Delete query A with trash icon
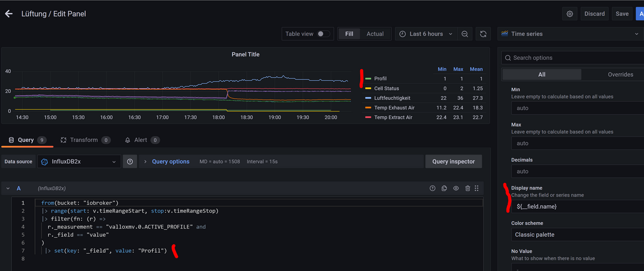This screenshot has height=271, width=644. 467,188
